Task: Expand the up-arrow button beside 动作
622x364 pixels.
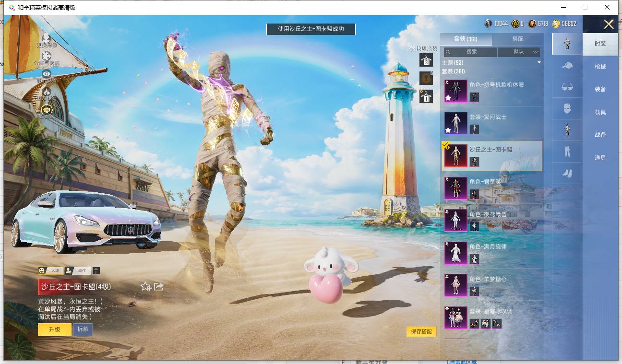Action: point(96,270)
